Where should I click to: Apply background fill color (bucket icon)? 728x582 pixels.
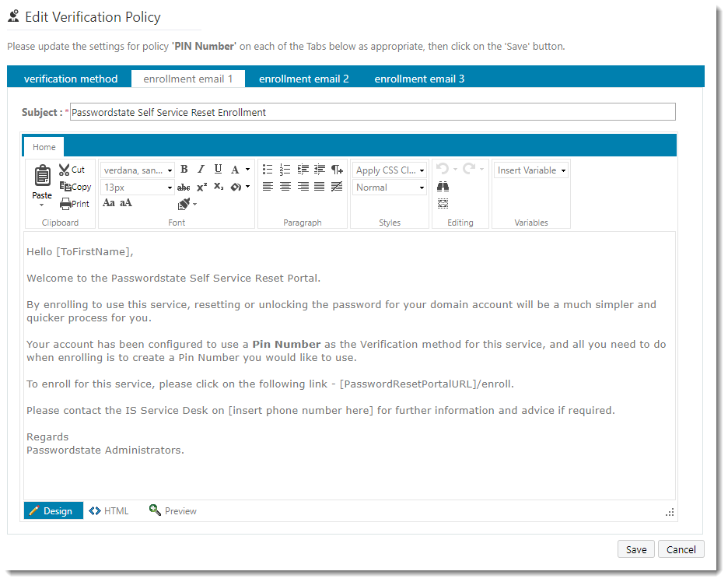[236, 188]
